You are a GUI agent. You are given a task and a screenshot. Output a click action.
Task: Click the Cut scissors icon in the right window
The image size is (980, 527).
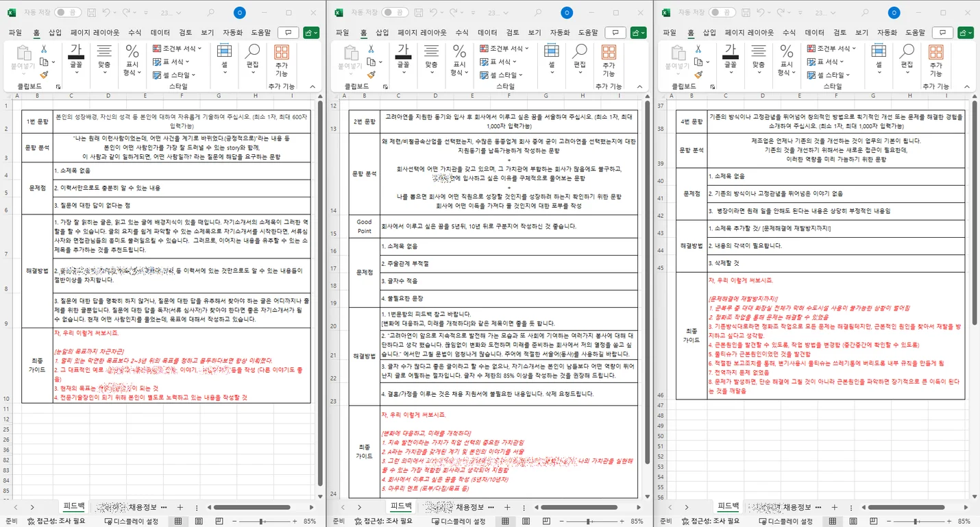click(698, 49)
